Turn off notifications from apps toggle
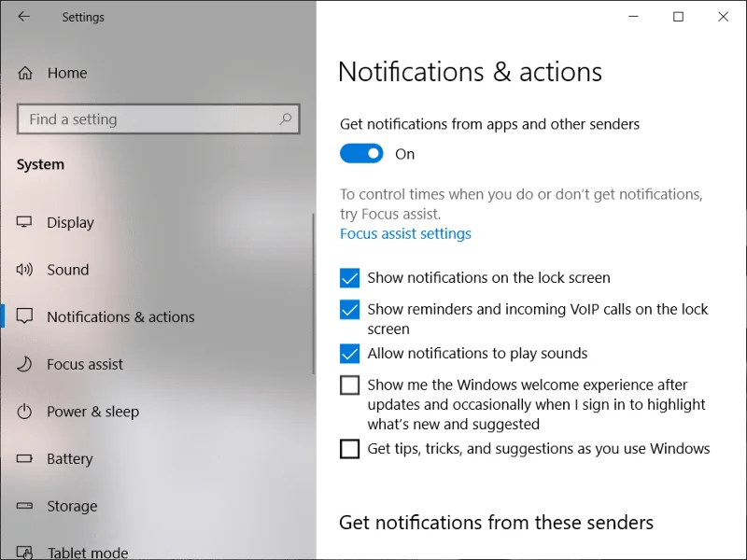 361,154
